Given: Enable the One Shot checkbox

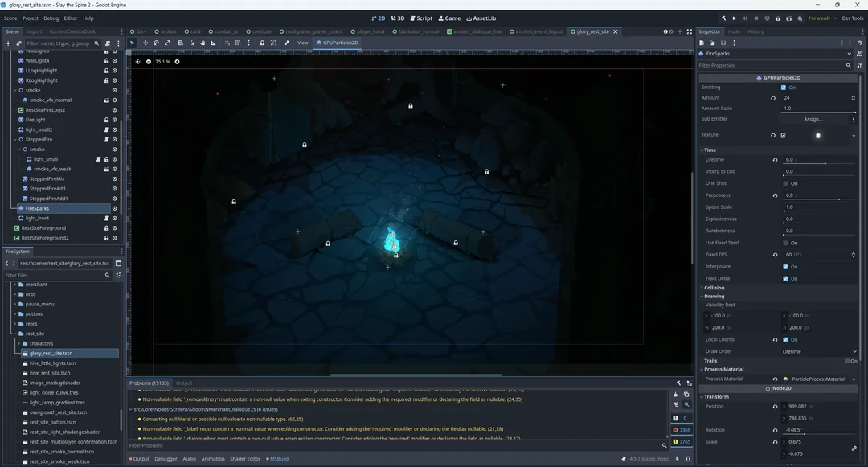Looking at the screenshot, I should pyautogui.click(x=785, y=183).
